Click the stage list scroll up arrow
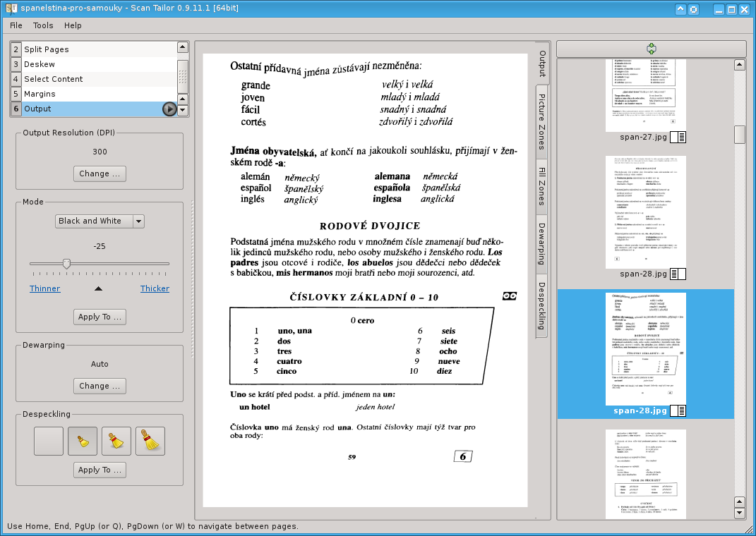Viewport: 756px width, 536px height. [x=183, y=47]
